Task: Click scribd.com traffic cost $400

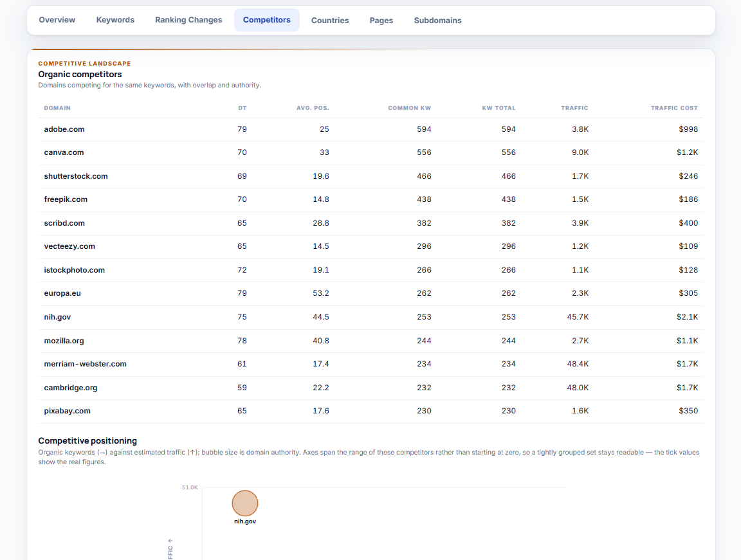Action: (x=688, y=223)
